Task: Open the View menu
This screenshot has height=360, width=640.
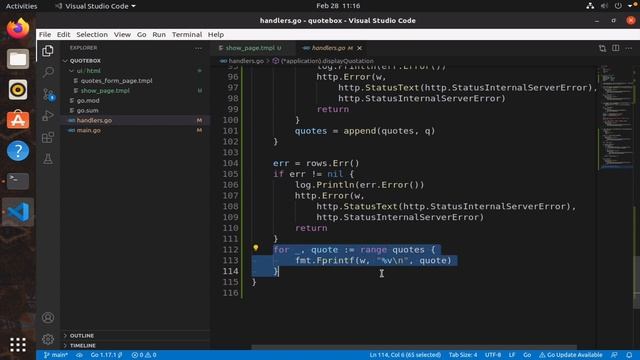Action: tap(122, 35)
